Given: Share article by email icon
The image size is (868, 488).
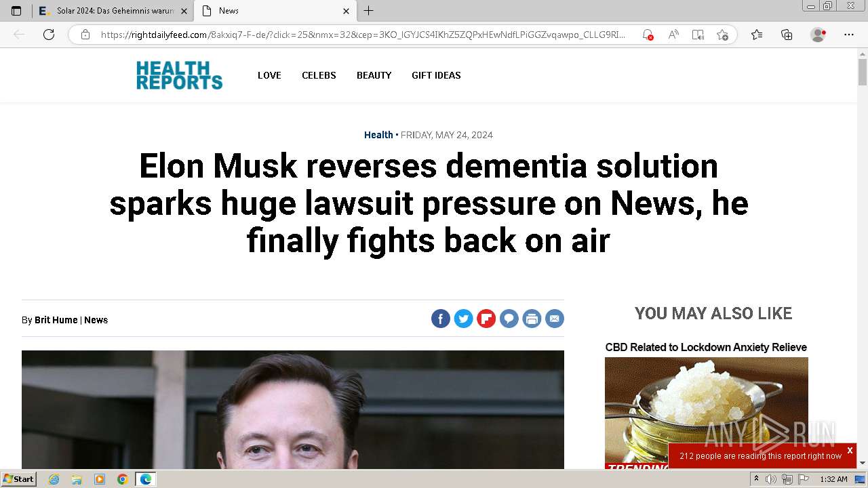Looking at the screenshot, I should click(555, 319).
